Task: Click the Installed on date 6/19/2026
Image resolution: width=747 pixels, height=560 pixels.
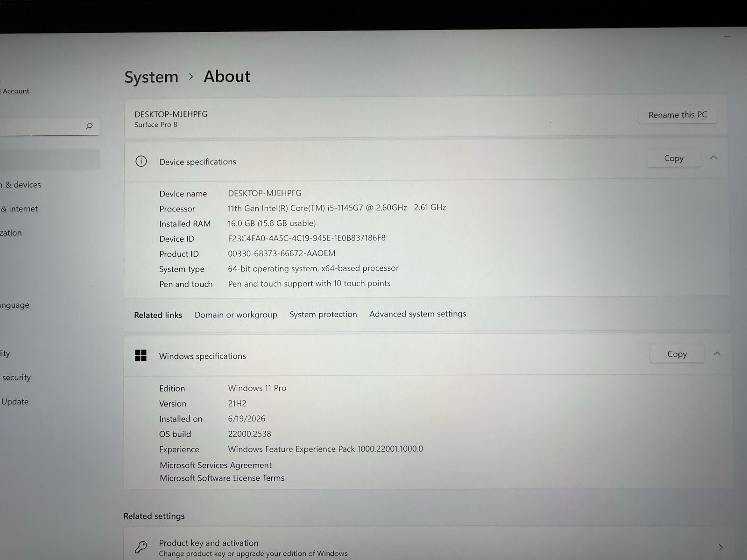Action: [247, 419]
